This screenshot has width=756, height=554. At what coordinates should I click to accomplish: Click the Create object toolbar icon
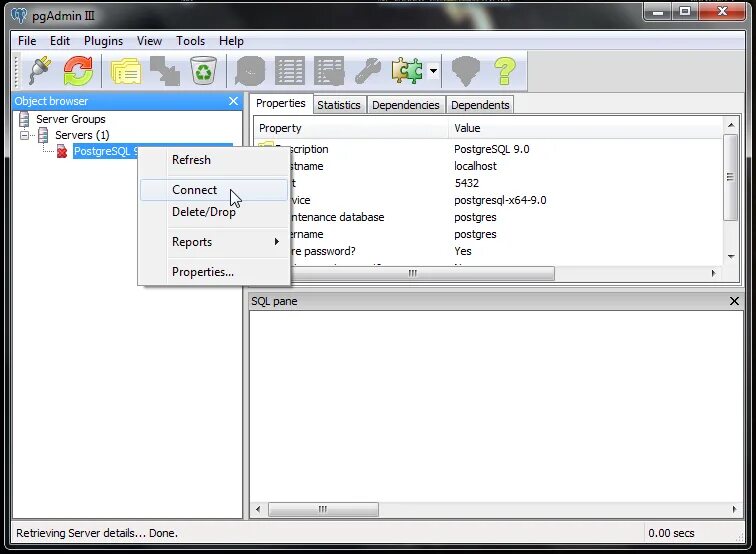point(165,71)
